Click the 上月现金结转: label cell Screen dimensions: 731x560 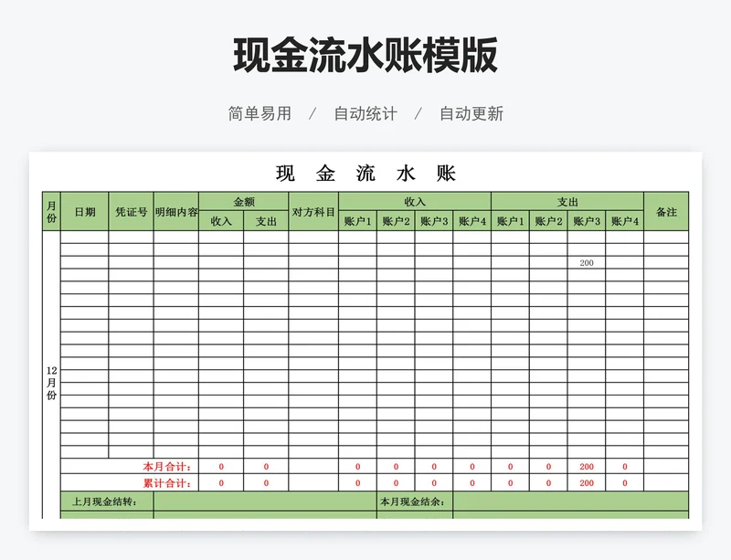point(107,502)
